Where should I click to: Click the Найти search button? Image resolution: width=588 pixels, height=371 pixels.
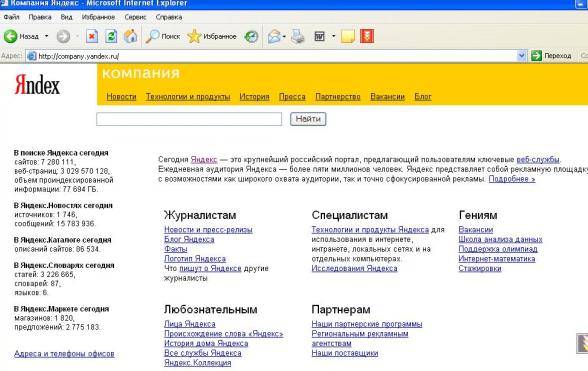(x=308, y=119)
